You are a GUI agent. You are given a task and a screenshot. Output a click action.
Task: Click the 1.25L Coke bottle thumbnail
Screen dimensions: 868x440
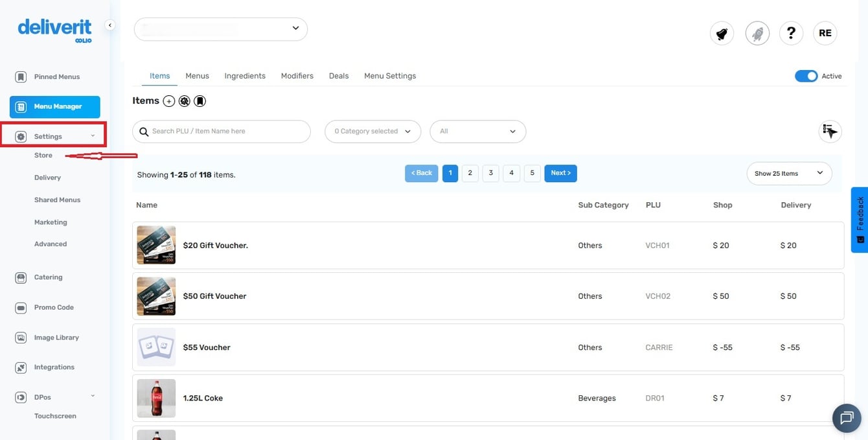pos(156,398)
